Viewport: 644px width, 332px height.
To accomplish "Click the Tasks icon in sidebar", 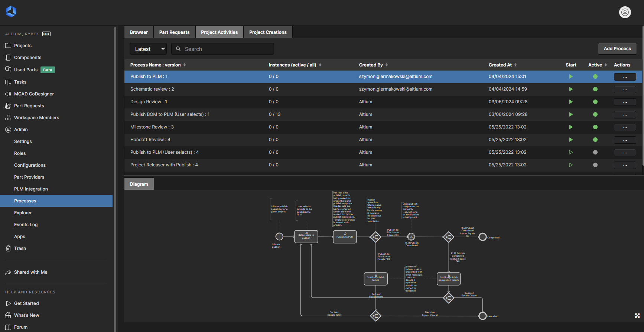I will click(8, 82).
